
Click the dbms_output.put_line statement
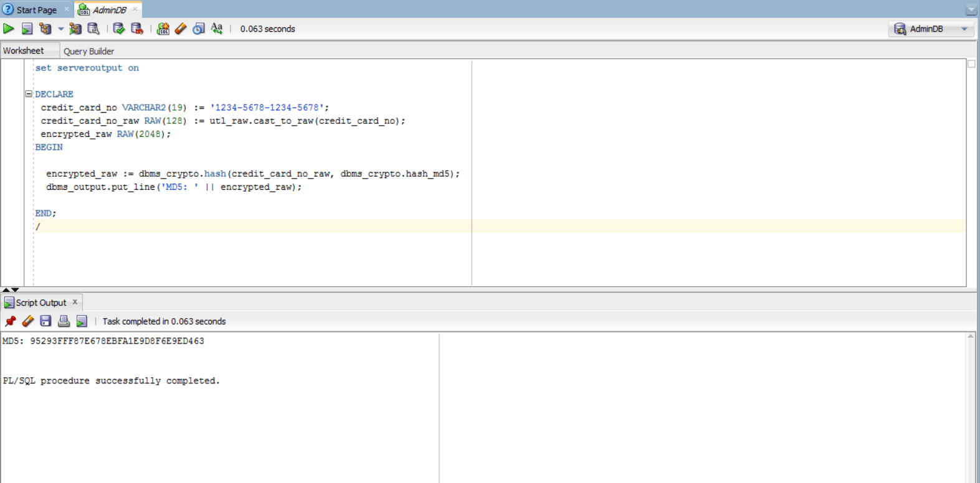click(174, 187)
